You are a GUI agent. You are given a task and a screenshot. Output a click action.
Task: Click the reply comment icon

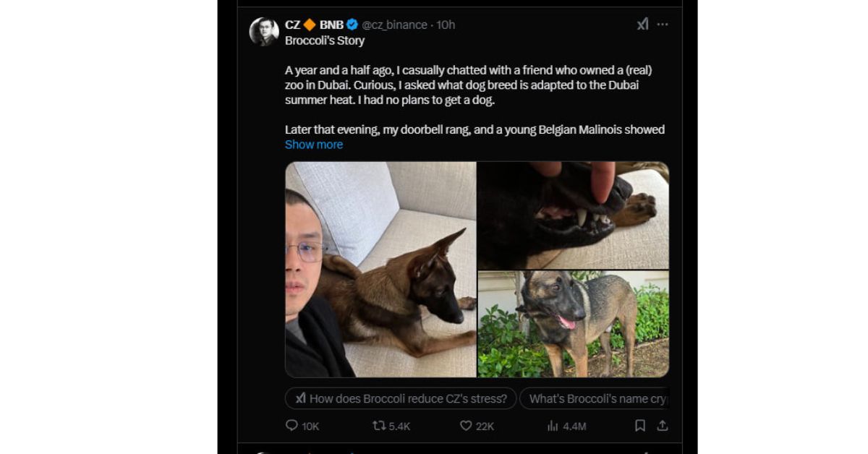(292, 426)
